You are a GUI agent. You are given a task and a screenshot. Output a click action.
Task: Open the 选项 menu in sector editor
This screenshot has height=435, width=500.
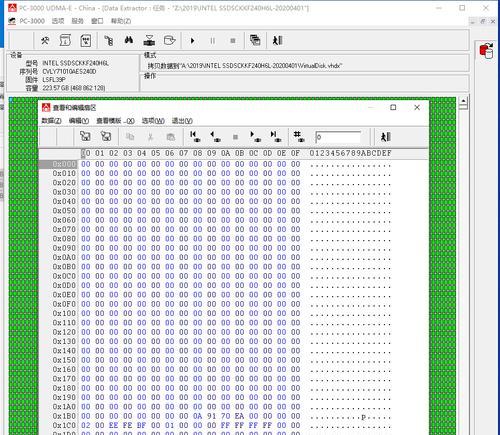153,121
